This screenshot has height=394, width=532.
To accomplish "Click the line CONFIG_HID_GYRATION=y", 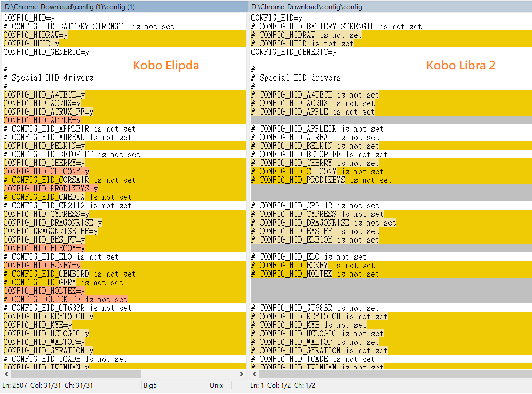I will coord(49,351).
